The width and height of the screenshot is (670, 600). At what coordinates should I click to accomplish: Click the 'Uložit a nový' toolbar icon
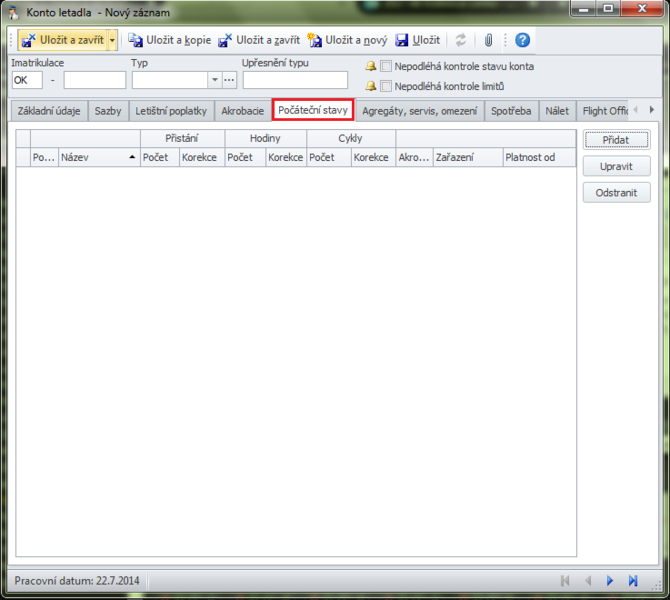click(315, 40)
